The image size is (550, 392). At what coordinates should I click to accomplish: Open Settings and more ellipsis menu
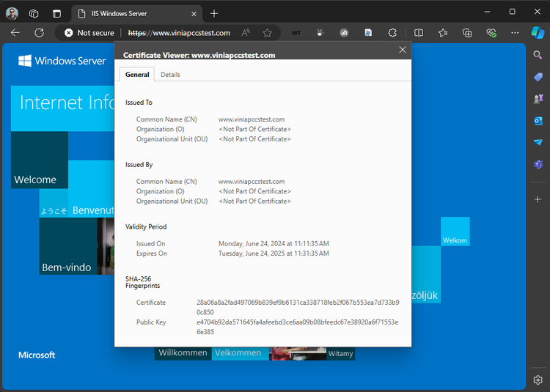point(515,33)
